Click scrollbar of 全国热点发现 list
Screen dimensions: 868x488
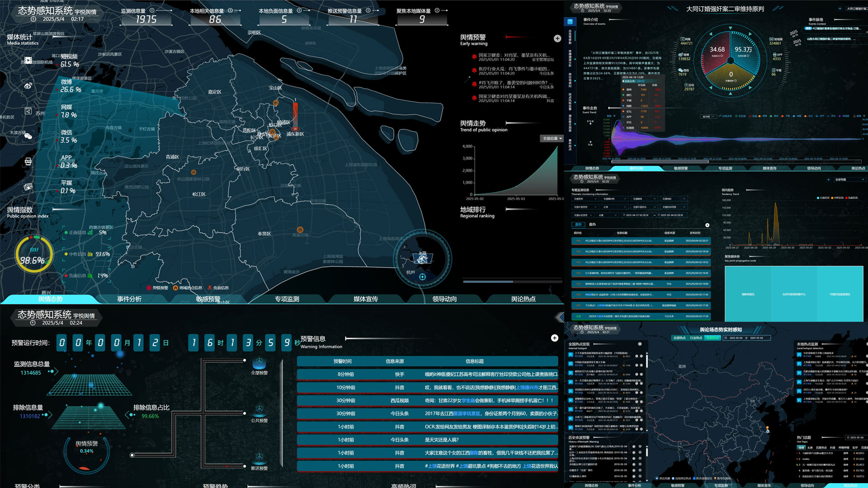647,361
